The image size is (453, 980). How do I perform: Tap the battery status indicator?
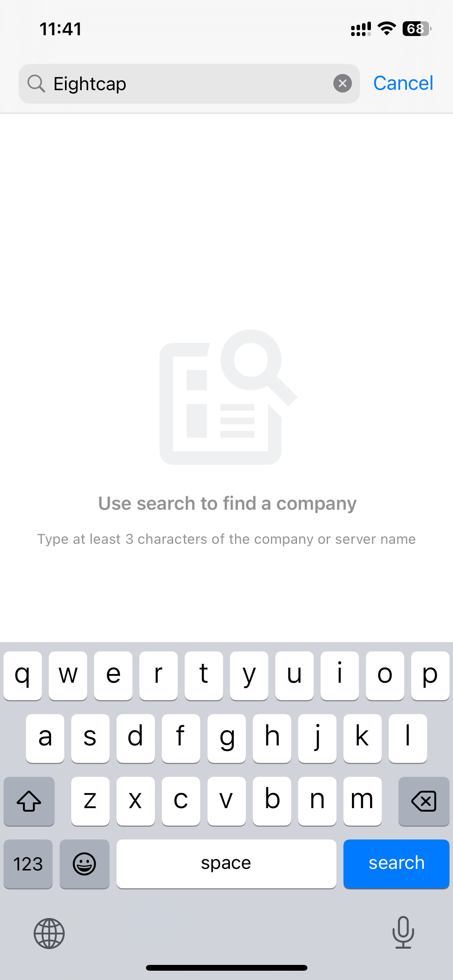(x=417, y=29)
